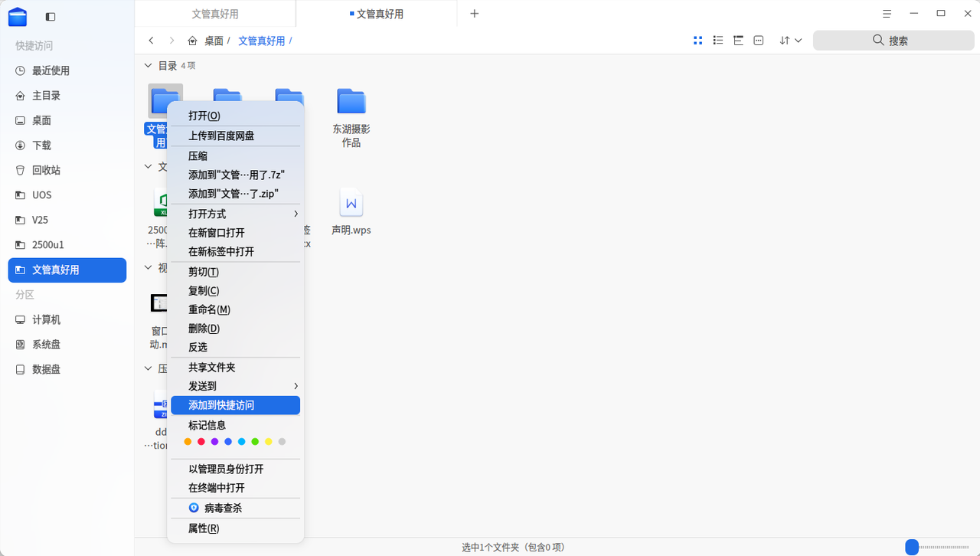This screenshot has width=980, height=556.
Task: Open the main hamburger menu
Action: pyautogui.click(x=887, y=14)
